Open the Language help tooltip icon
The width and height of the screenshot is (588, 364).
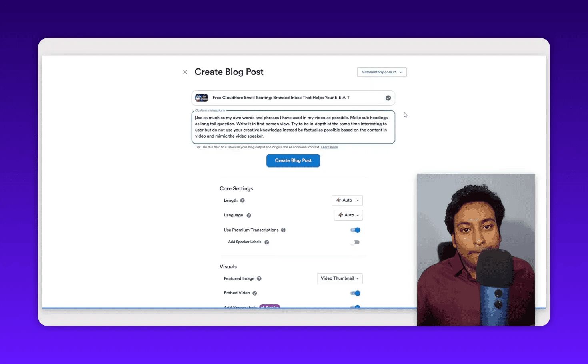click(x=249, y=215)
